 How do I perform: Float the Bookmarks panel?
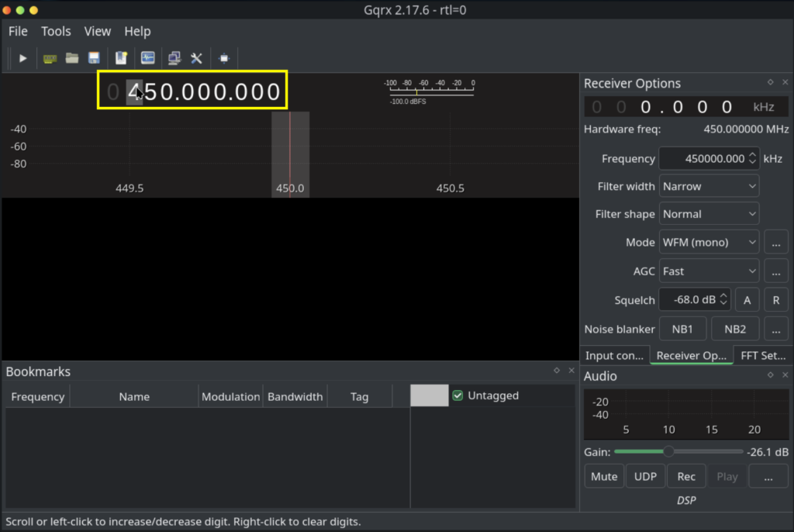click(557, 371)
